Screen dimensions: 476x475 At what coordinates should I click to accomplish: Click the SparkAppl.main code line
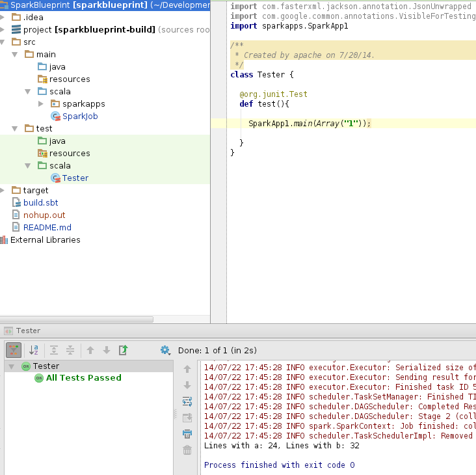310,124
